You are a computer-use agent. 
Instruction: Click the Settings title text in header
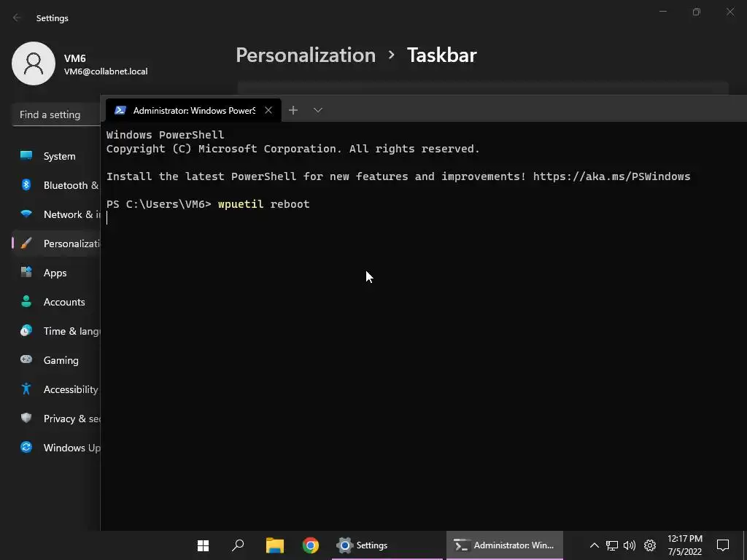tap(53, 18)
